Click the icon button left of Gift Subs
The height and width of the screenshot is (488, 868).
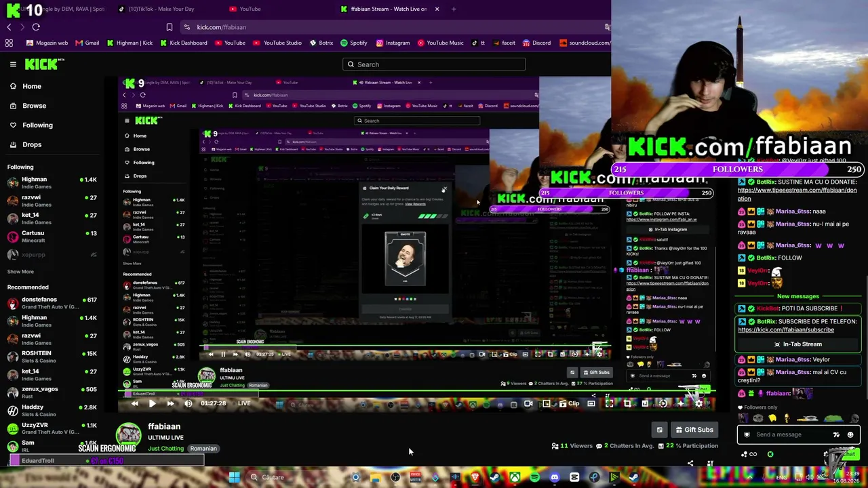pos(659,430)
